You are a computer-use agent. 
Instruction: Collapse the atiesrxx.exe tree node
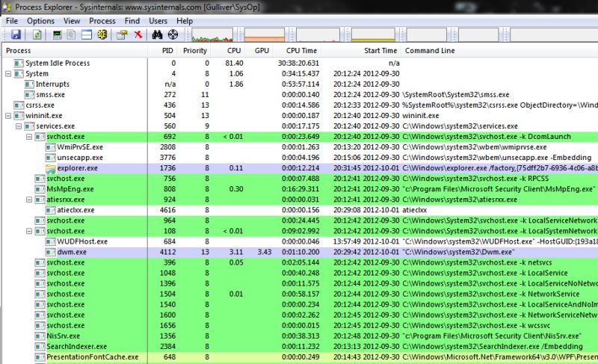click(29, 200)
